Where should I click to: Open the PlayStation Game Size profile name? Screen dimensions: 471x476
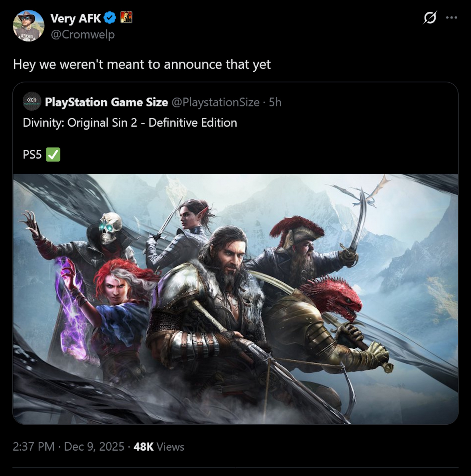click(x=106, y=102)
